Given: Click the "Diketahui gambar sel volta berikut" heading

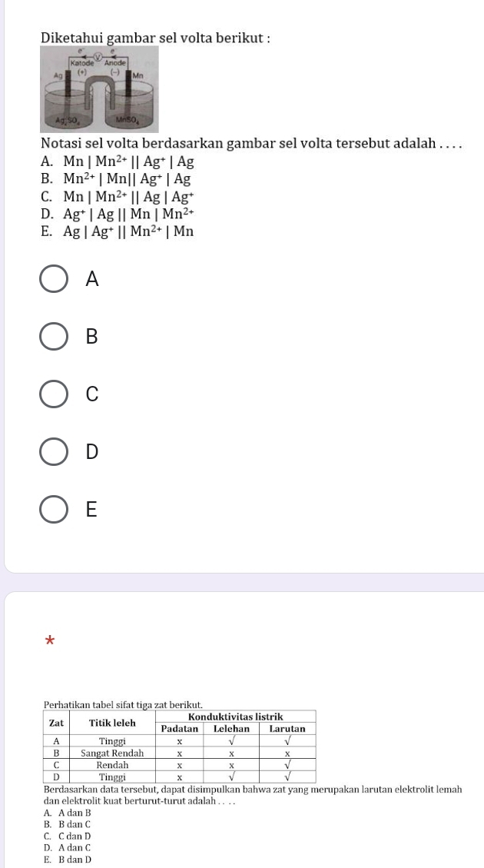Looking at the screenshot, I should [145, 37].
